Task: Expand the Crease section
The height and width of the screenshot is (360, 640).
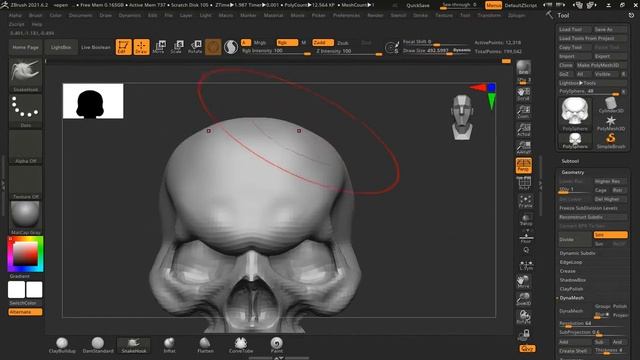Action: (x=567, y=271)
